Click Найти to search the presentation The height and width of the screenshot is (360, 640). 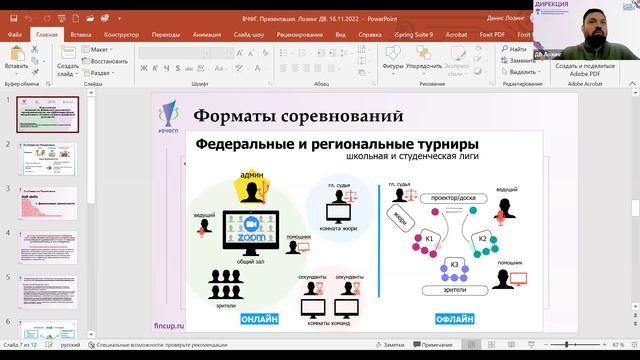tap(514, 49)
